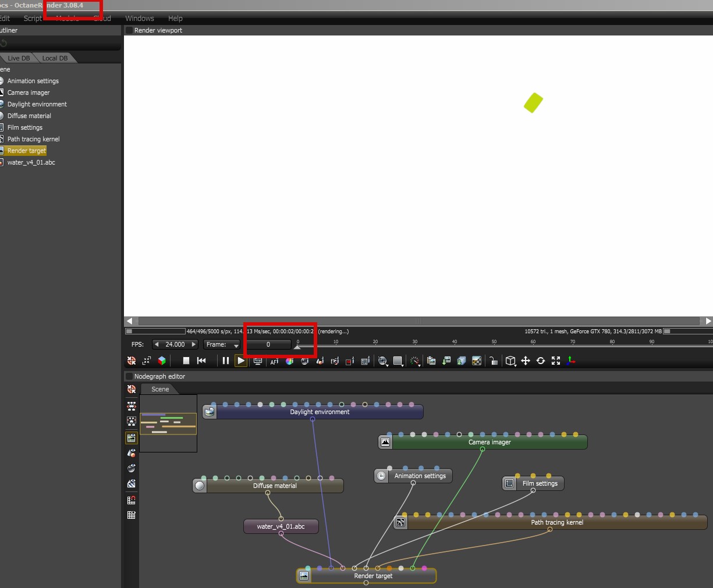The image size is (713, 588).
Task: Toggle the colored world axes icon
Action: (571, 361)
